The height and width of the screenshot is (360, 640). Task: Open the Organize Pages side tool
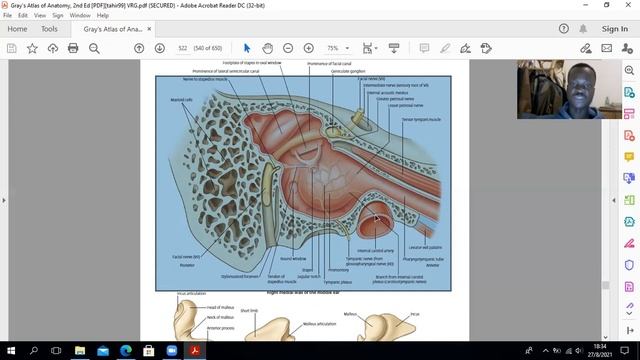point(629,113)
